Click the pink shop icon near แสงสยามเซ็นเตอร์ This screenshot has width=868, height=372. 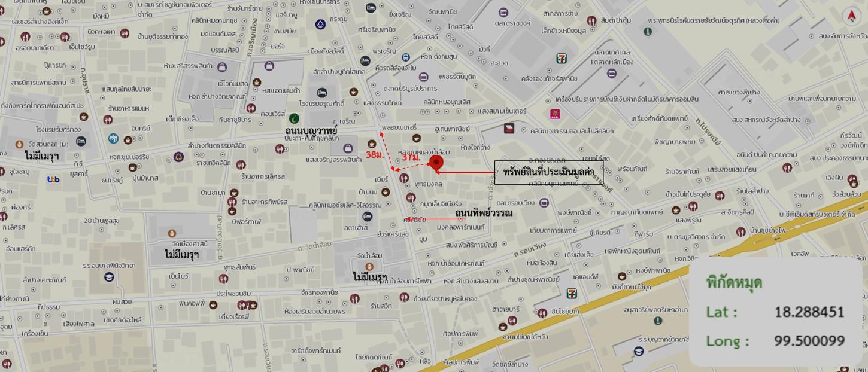555,114
